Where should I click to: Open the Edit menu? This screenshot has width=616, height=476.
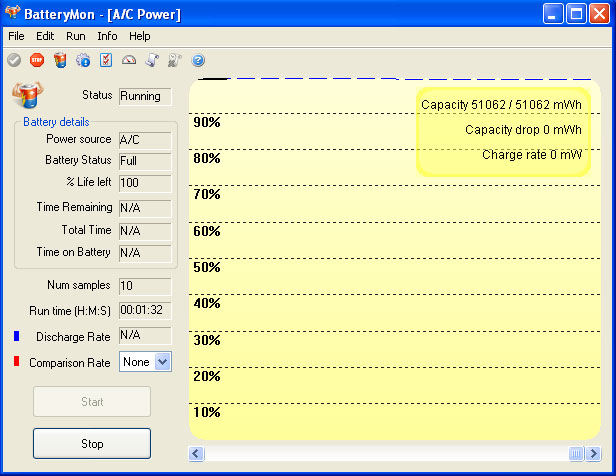tap(45, 36)
